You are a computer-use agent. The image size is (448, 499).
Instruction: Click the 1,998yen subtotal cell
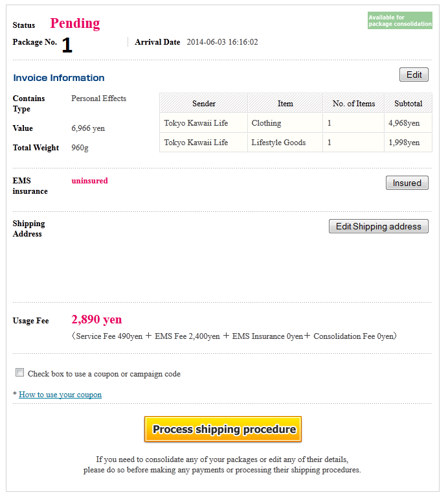coord(404,143)
